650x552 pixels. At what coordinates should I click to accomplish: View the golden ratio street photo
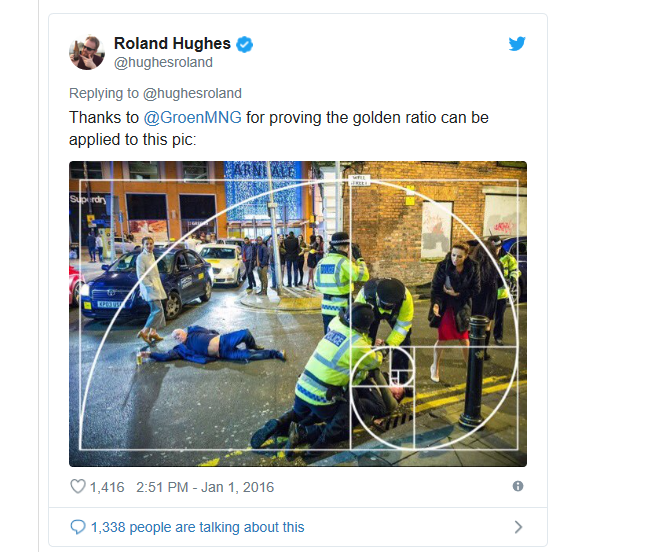(x=298, y=314)
